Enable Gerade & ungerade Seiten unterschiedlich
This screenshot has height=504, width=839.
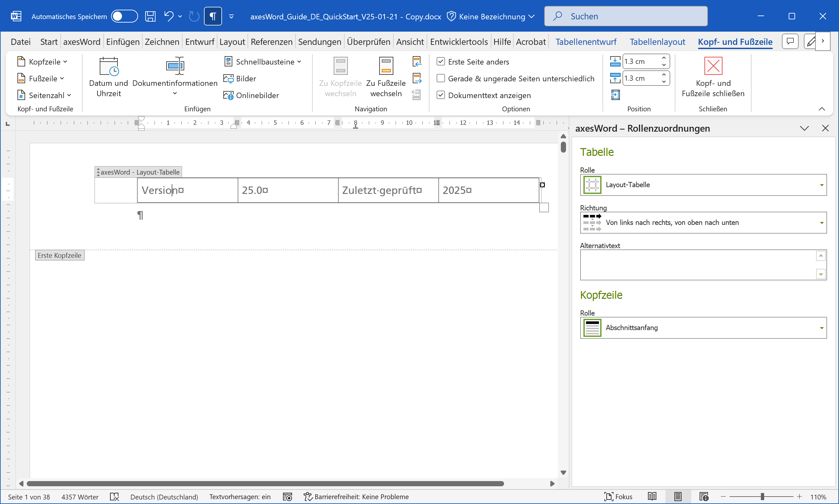pyautogui.click(x=440, y=78)
